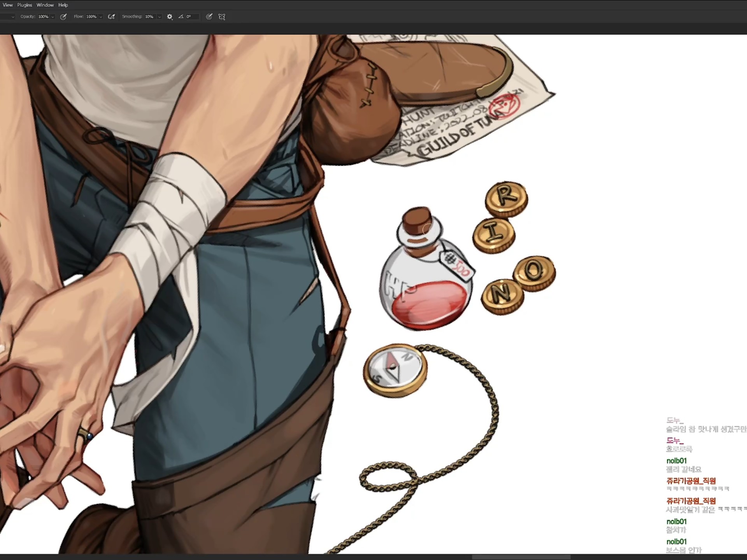Open the Plugins menu
Image resolution: width=747 pixels, height=560 pixels.
coord(25,5)
